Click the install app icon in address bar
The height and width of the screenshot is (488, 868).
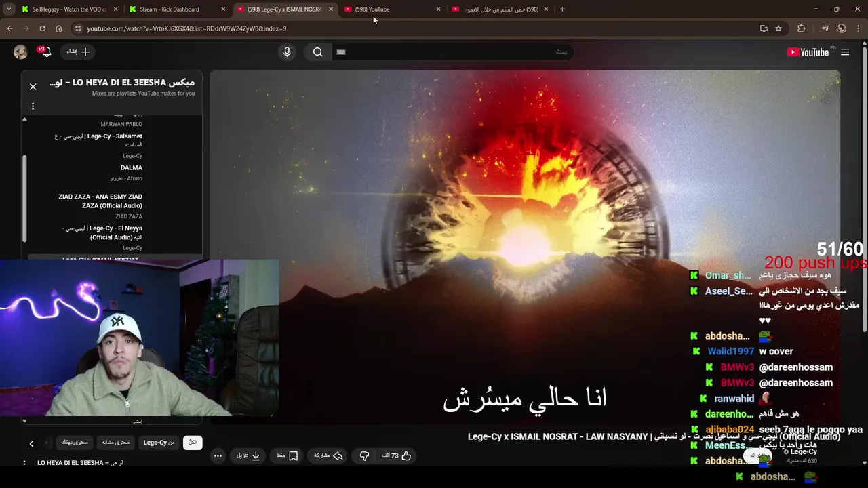(x=764, y=28)
